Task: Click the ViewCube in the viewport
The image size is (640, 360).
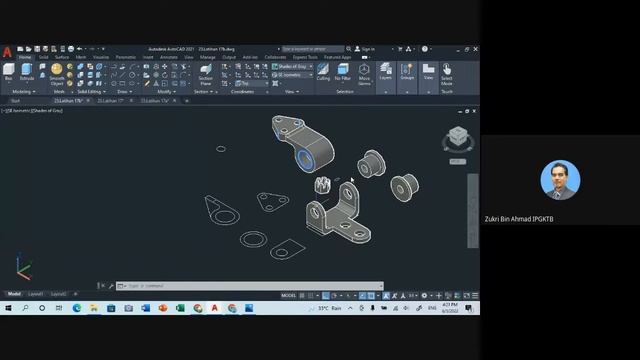Action: coord(458,137)
